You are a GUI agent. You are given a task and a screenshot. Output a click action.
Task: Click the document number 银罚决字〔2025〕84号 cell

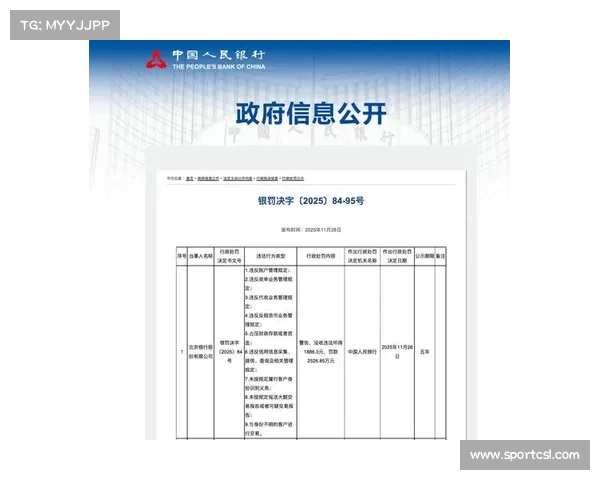click(229, 352)
